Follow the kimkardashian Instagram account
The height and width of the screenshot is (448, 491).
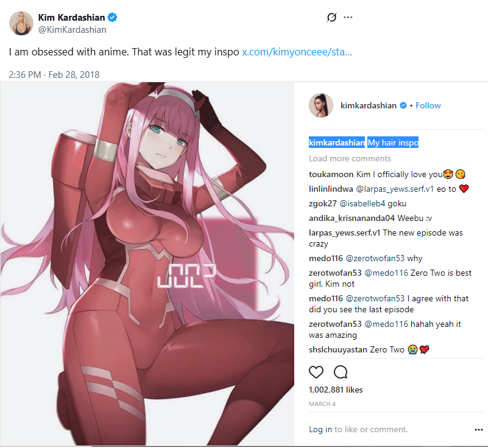pyautogui.click(x=428, y=105)
